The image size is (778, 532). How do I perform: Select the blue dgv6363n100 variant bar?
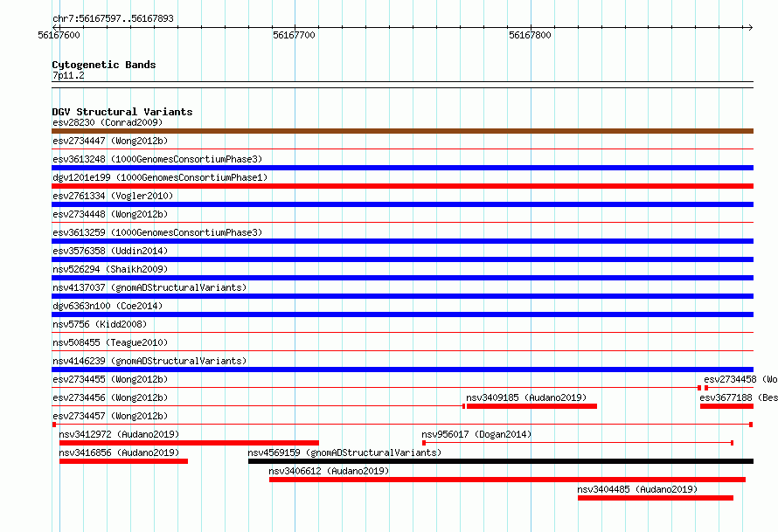click(x=402, y=314)
